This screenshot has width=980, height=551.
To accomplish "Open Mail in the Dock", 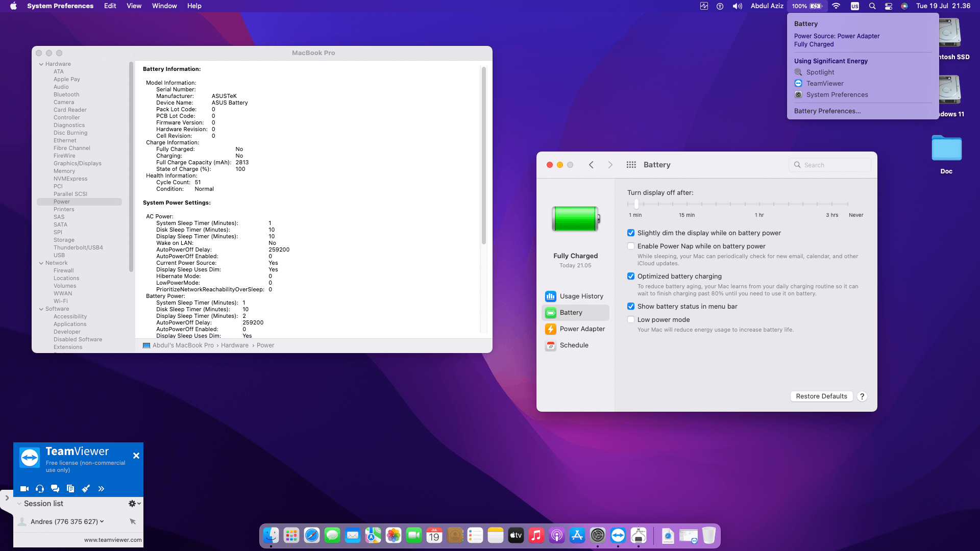I will (x=353, y=535).
